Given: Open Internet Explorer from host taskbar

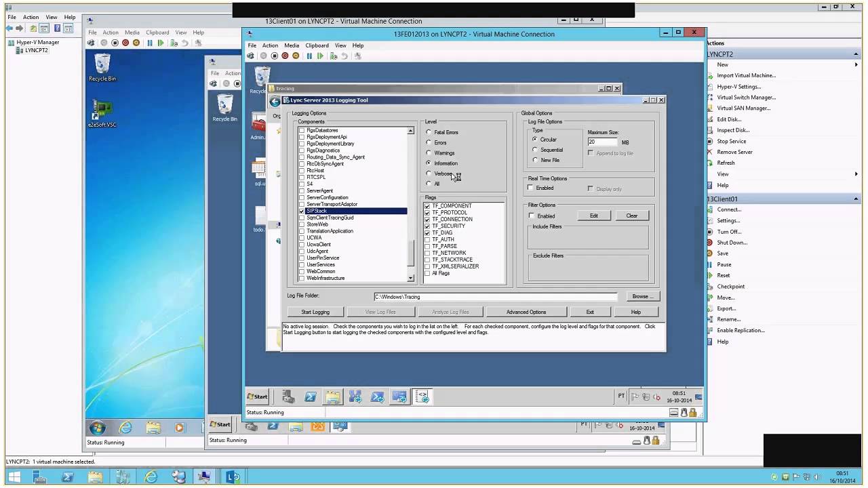Looking at the screenshot, I should [x=151, y=476].
